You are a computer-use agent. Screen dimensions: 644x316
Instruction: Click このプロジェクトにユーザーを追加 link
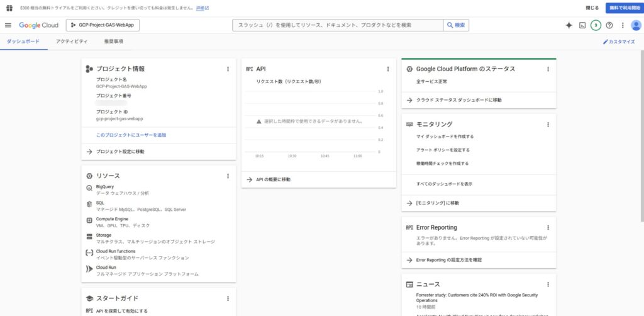(x=131, y=135)
